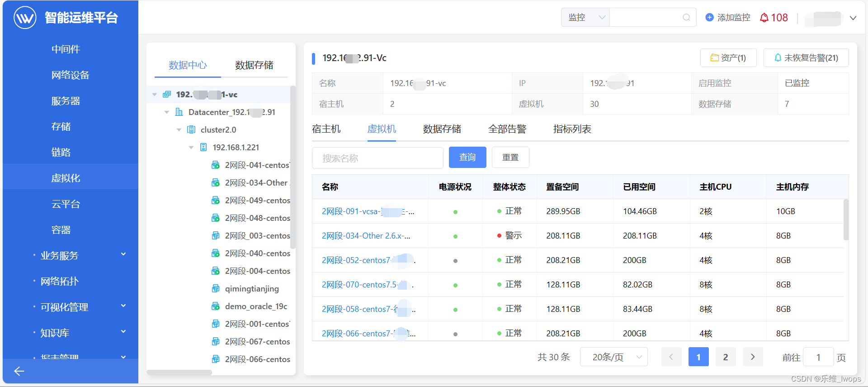Image resolution: width=868 pixels, height=387 pixels.
Task: Open the user account dropdown arrow
Action: [853, 18]
